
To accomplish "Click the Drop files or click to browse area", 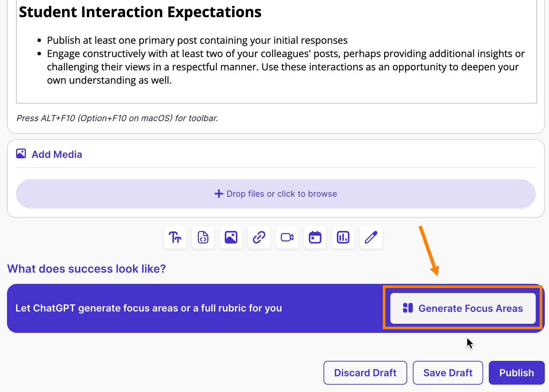I will click(276, 194).
